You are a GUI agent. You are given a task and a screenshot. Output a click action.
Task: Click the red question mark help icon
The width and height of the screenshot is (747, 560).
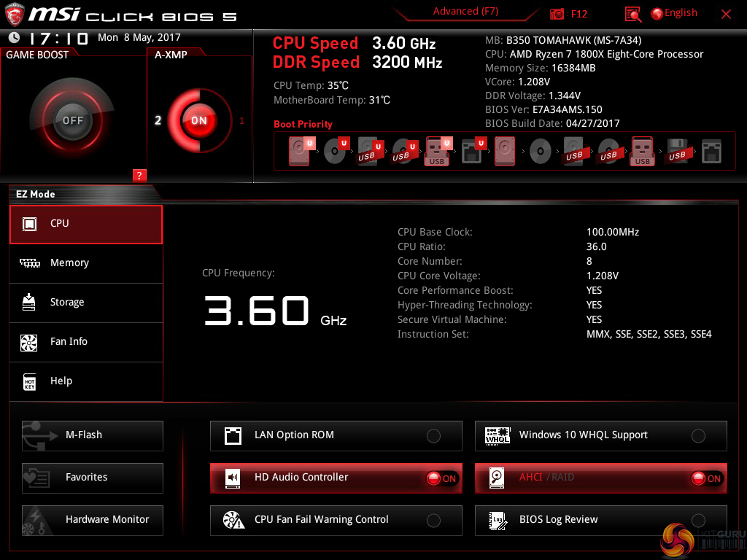point(139,175)
